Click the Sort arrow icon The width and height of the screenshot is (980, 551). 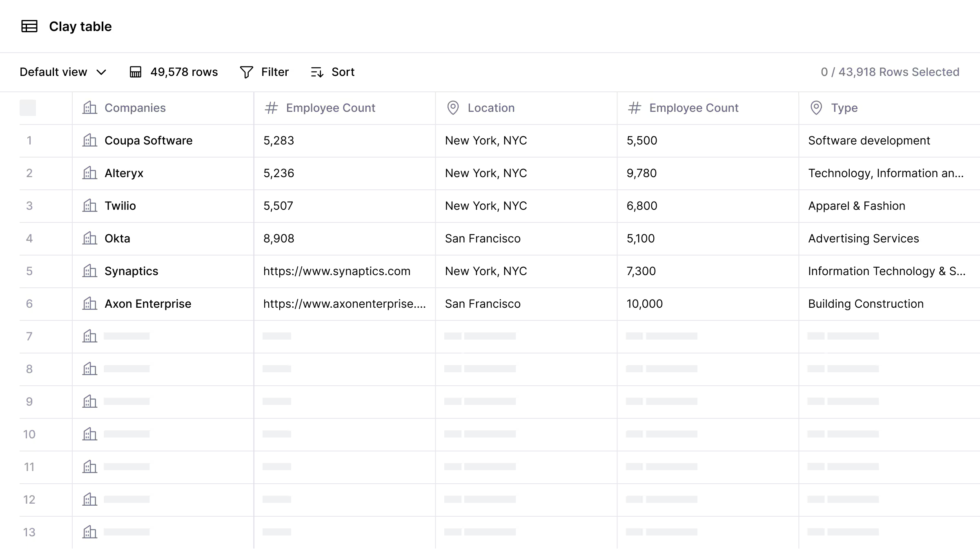pos(317,72)
